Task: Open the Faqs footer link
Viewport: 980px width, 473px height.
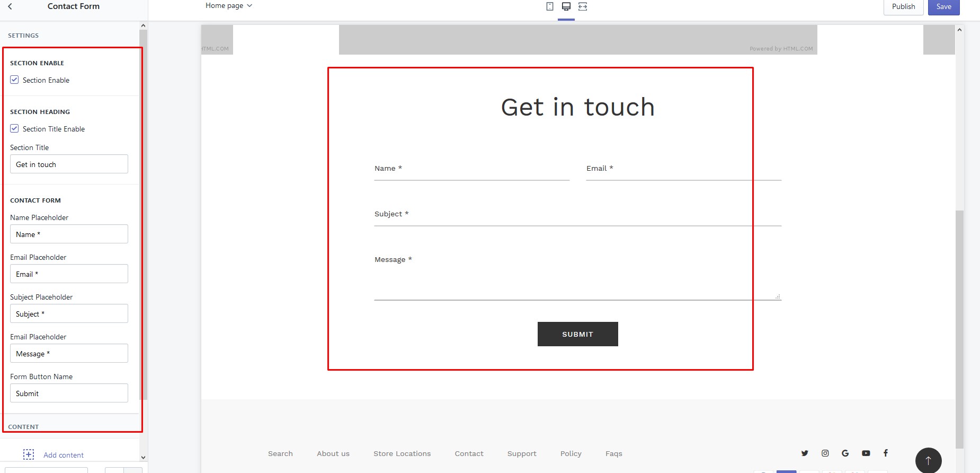Action: [613, 454]
